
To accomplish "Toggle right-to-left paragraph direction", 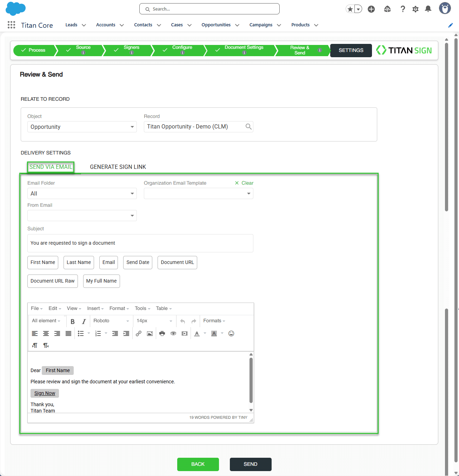I will click(46, 345).
